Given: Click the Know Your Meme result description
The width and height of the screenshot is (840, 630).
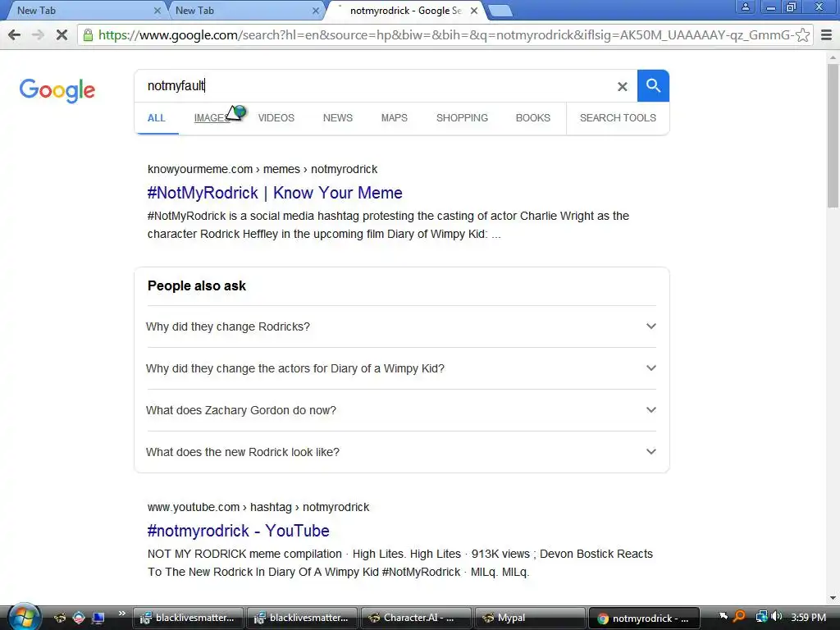Looking at the screenshot, I should pos(388,225).
